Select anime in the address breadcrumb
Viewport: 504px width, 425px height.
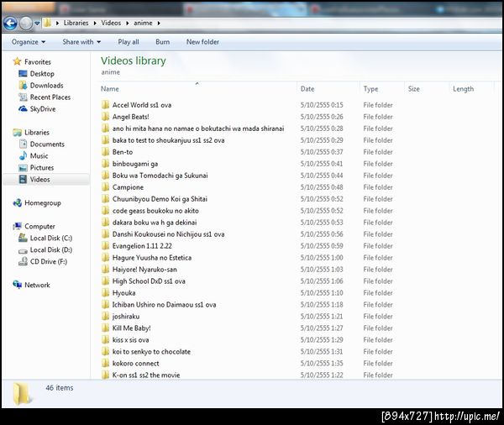143,23
